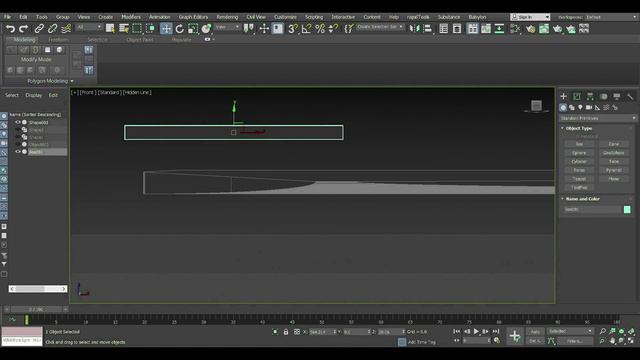This screenshot has width=640, height=360.
Task: Open the Utilities wrench panel tab
Action: pyautogui.click(x=630, y=96)
